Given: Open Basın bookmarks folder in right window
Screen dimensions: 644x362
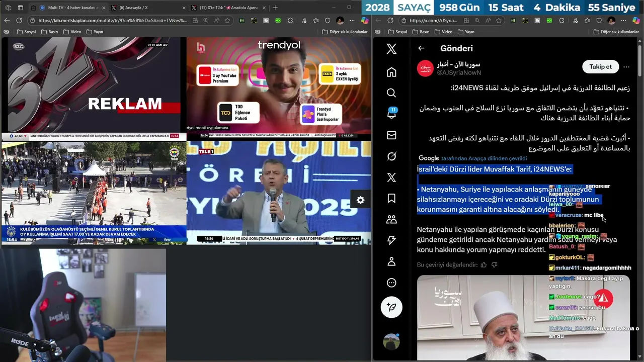Looking at the screenshot, I should pyautogui.click(x=421, y=32).
